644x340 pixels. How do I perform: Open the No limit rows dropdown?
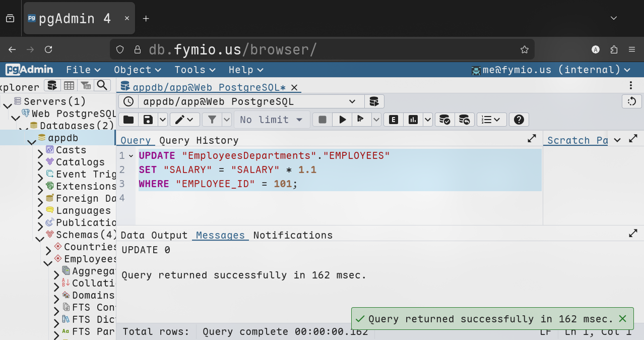(271, 120)
